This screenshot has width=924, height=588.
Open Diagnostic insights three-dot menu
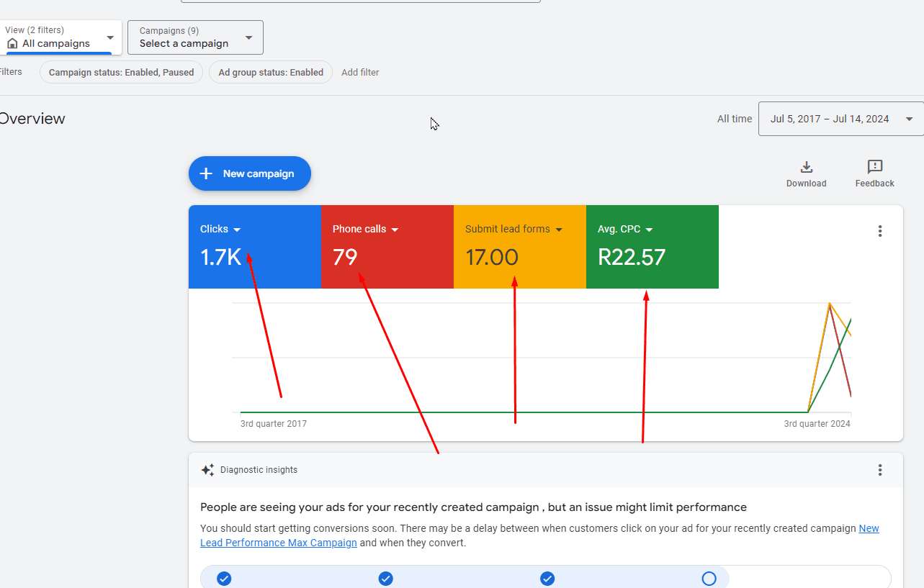tap(879, 470)
